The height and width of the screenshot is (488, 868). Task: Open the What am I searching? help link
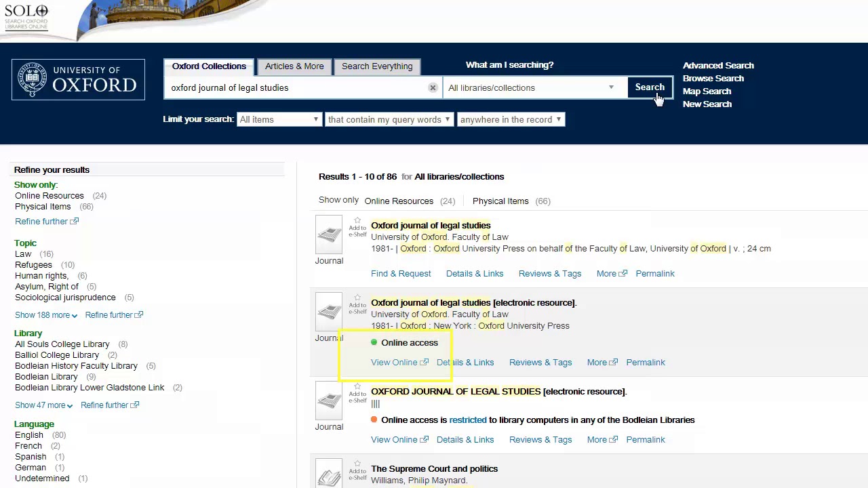pyautogui.click(x=509, y=65)
